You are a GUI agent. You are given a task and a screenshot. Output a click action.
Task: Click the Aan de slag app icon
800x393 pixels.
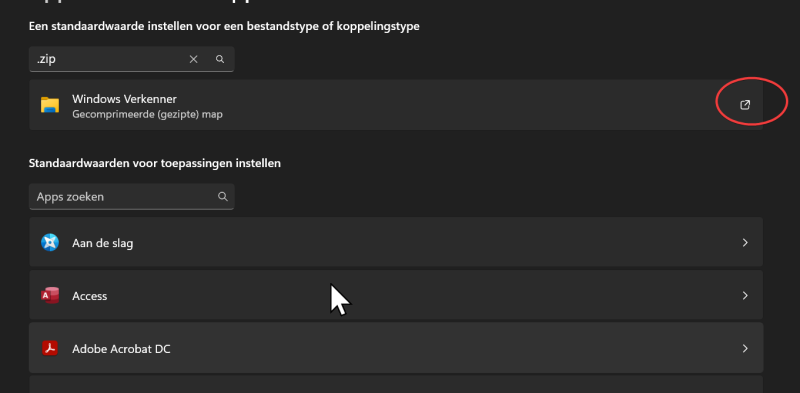50,242
